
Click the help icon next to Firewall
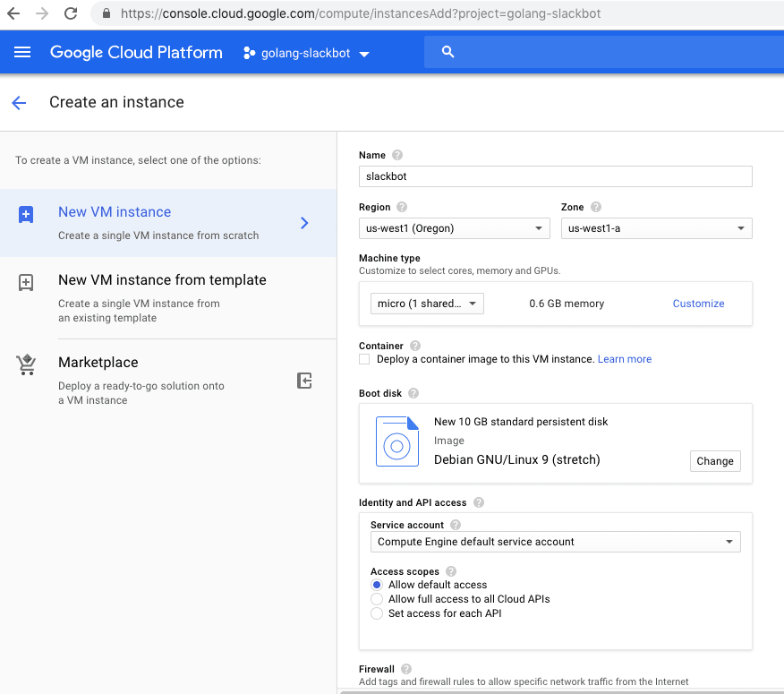(x=406, y=669)
